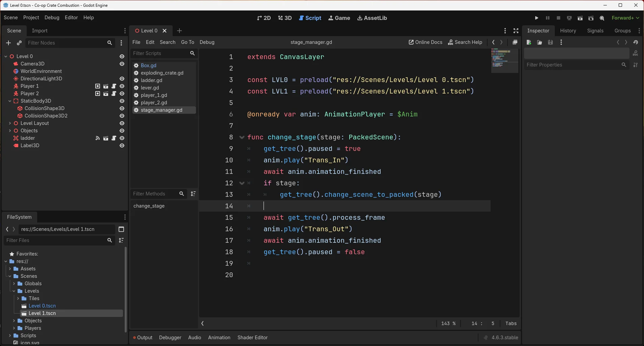Expand the Objects scene node

10,131
